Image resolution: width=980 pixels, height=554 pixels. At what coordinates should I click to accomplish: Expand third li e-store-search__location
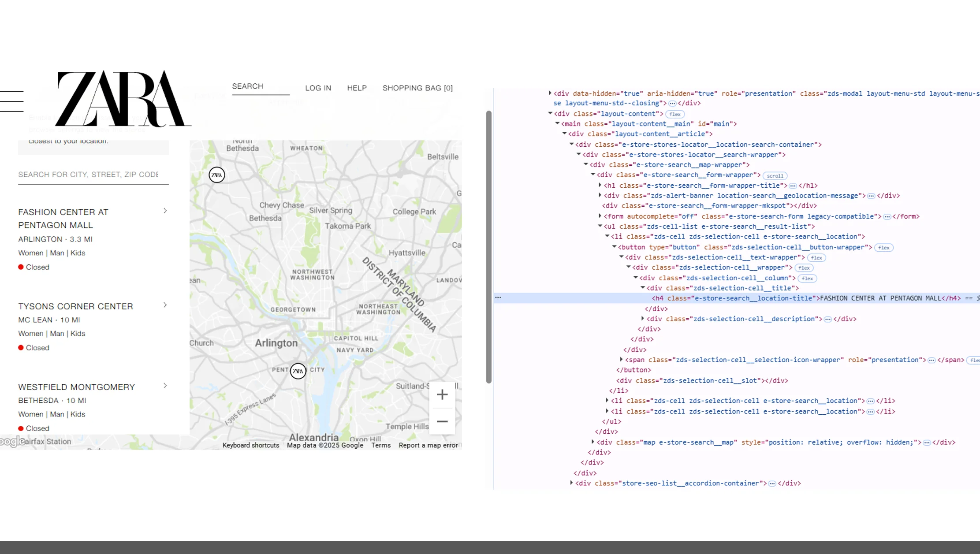tap(607, 411)
